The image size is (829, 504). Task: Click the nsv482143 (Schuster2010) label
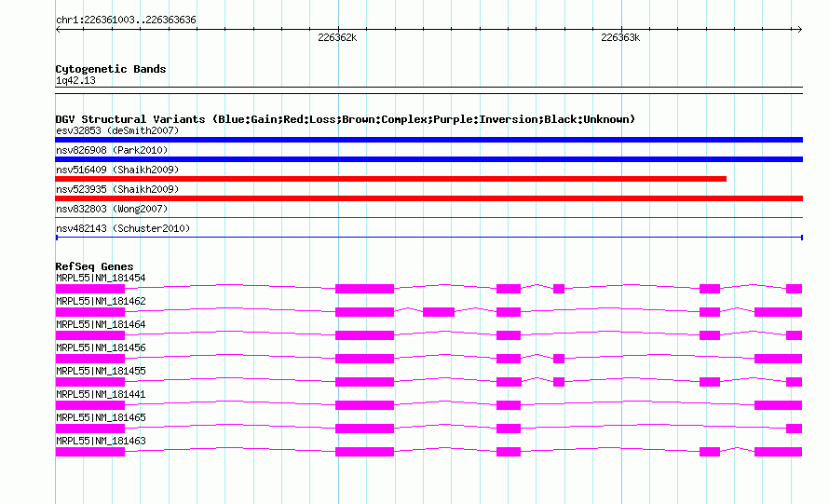point(123,228)
